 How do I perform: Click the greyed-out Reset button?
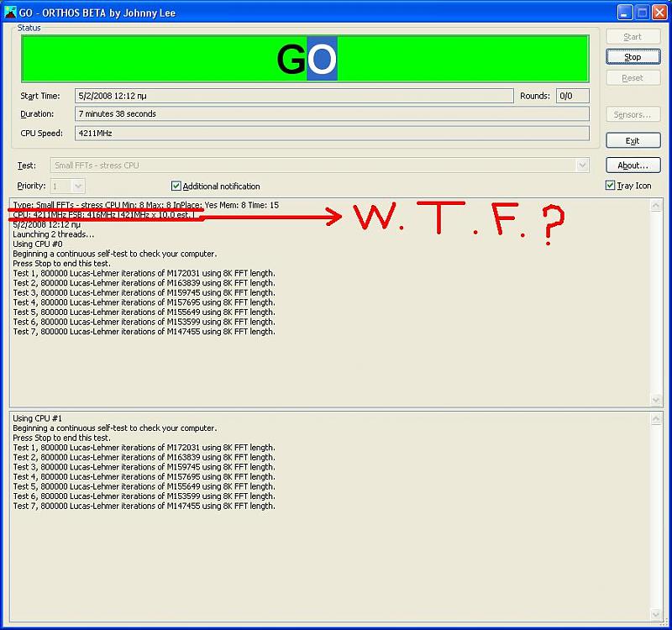click(x=633, y=78)
